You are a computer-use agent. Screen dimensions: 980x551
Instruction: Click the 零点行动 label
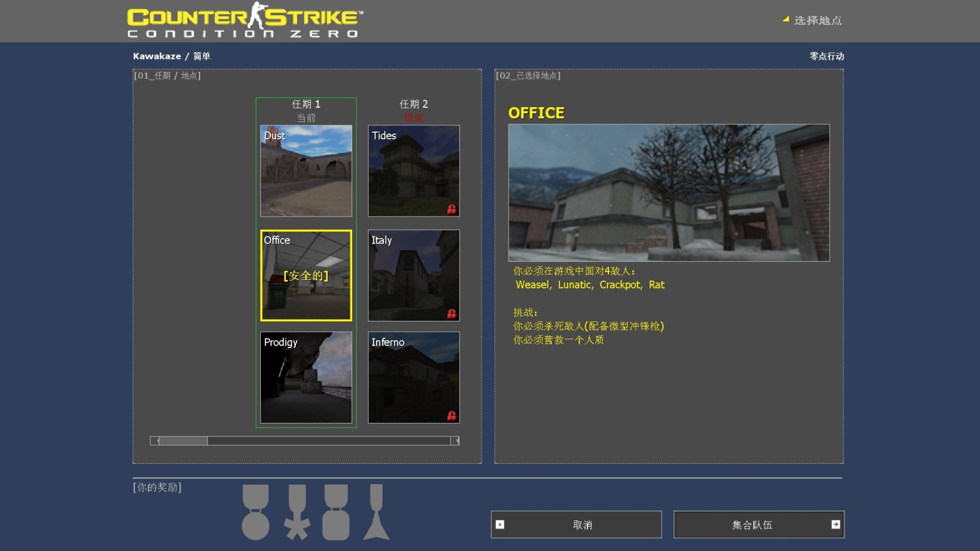pos(827,56)
